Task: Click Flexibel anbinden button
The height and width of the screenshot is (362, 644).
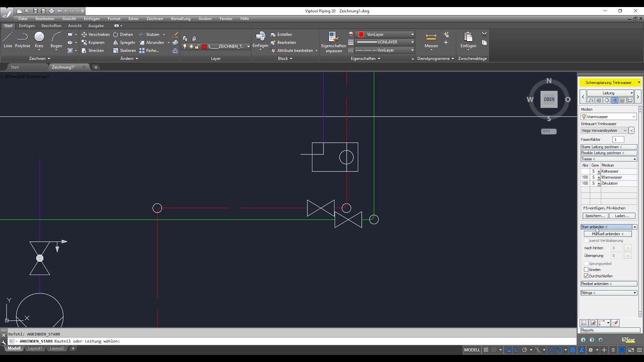Action: point(609,284)
